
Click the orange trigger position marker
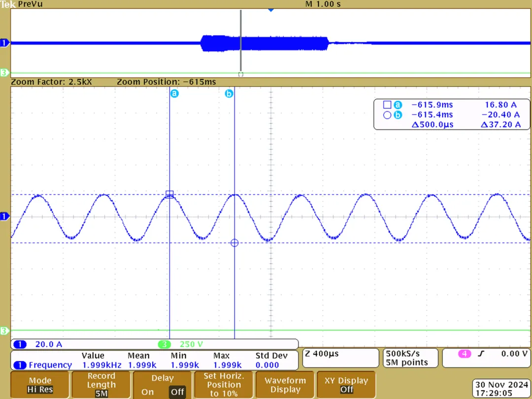click(x=270, y=10)
